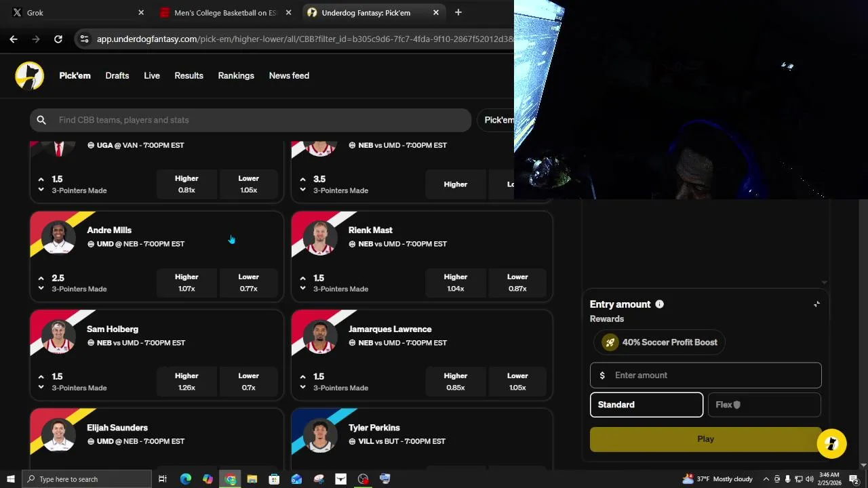Click the Windows Start button
868x488 pixels.
[x=11, y=479]
